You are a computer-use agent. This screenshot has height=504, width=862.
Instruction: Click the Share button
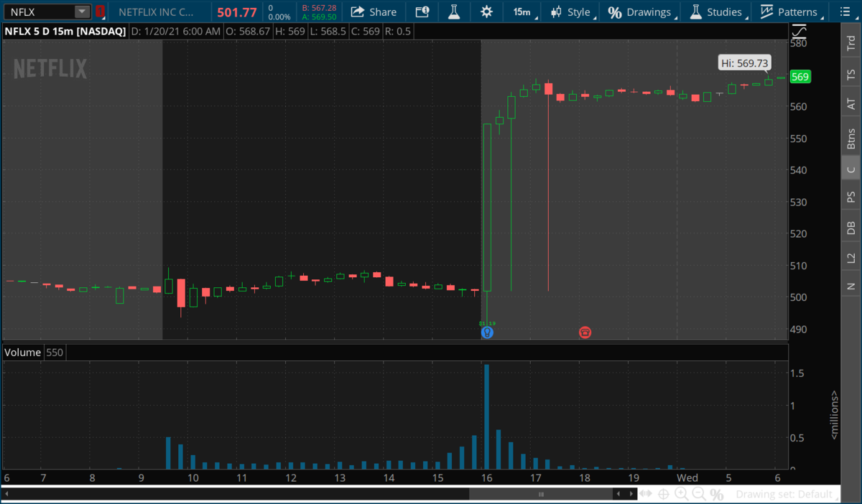coord(374,11)
